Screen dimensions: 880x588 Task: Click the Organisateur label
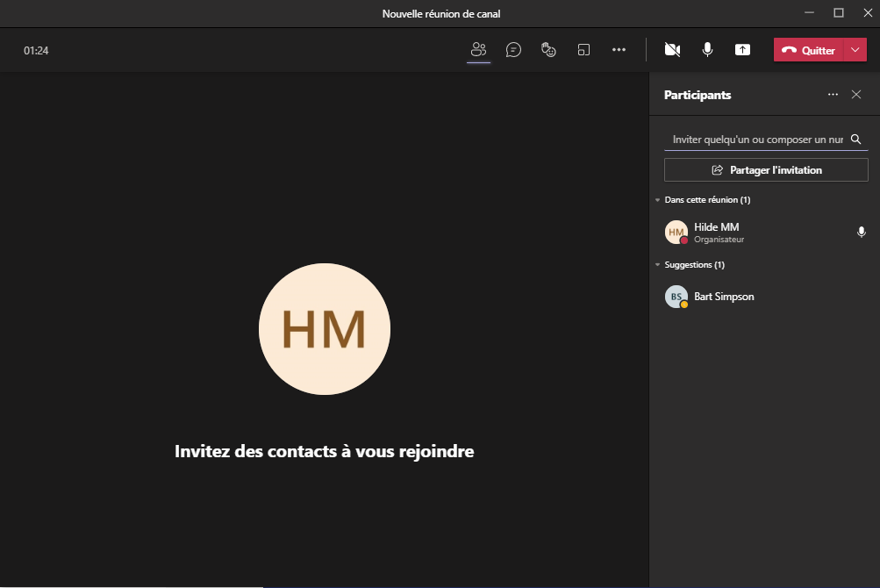[x=719, y=240]
